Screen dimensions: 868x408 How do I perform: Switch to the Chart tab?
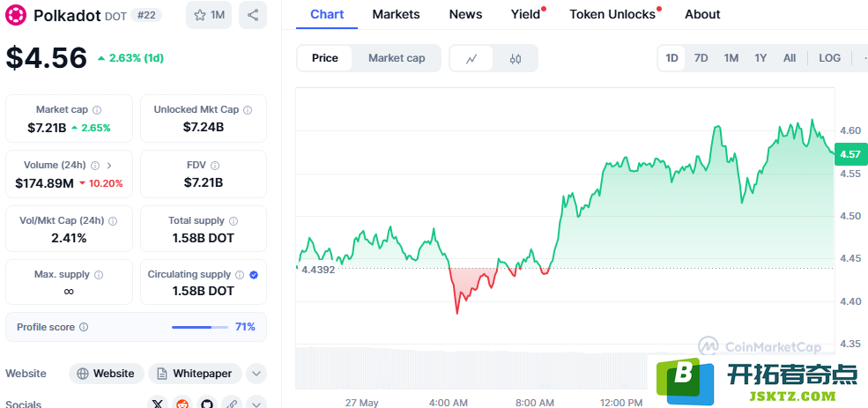(x=327, y=14)
